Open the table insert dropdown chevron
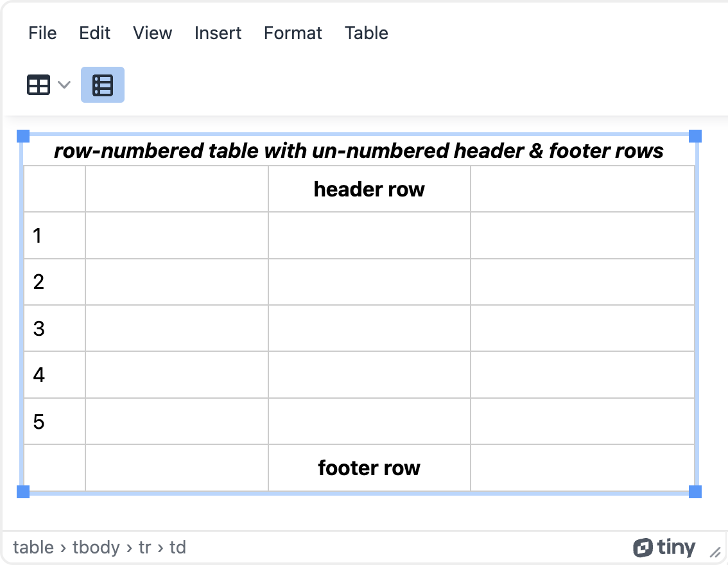728x565 pixels. (x=63, y=84)
